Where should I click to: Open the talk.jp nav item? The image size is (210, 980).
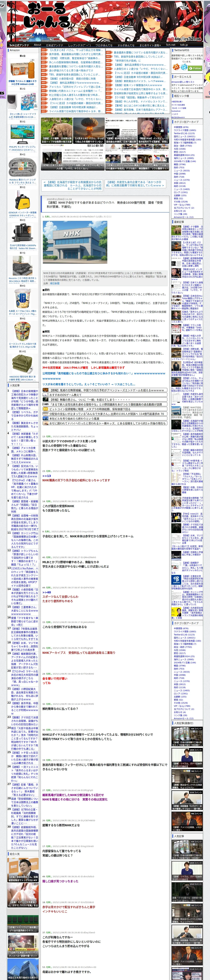[184, 45]
